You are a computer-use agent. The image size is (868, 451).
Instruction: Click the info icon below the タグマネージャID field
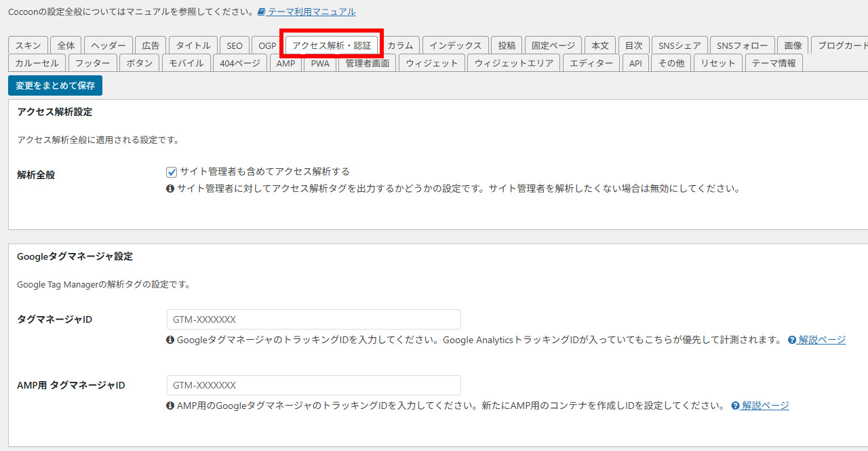170,339
